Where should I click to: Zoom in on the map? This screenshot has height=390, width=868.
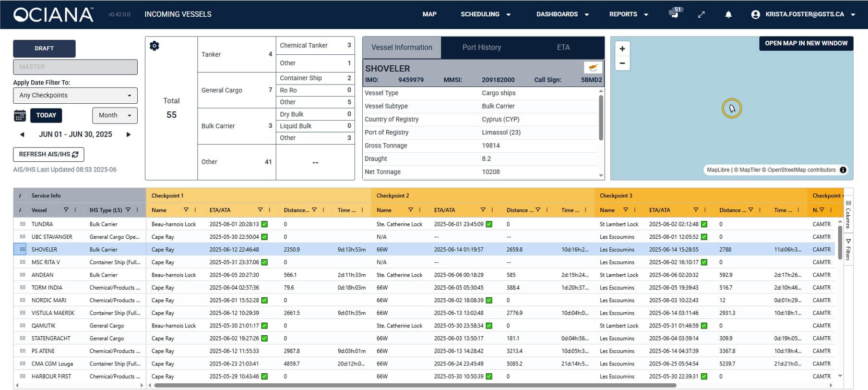(x=622, y=49)
